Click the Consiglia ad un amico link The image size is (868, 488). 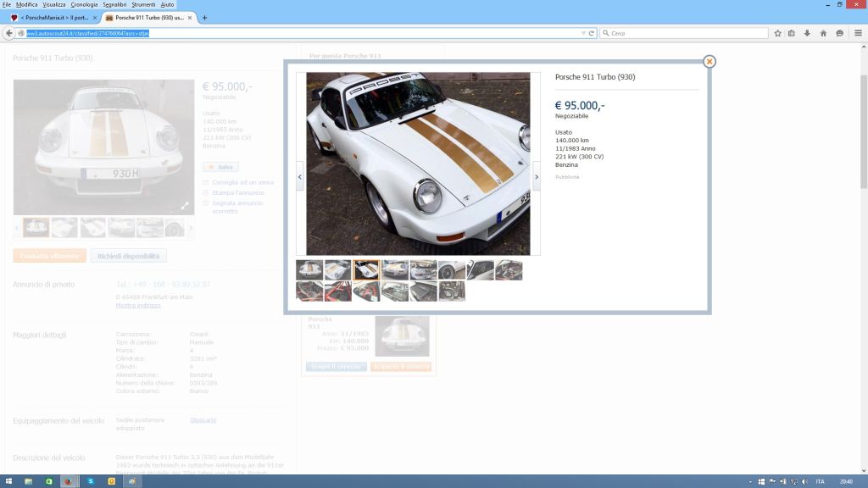pos(242,182)
